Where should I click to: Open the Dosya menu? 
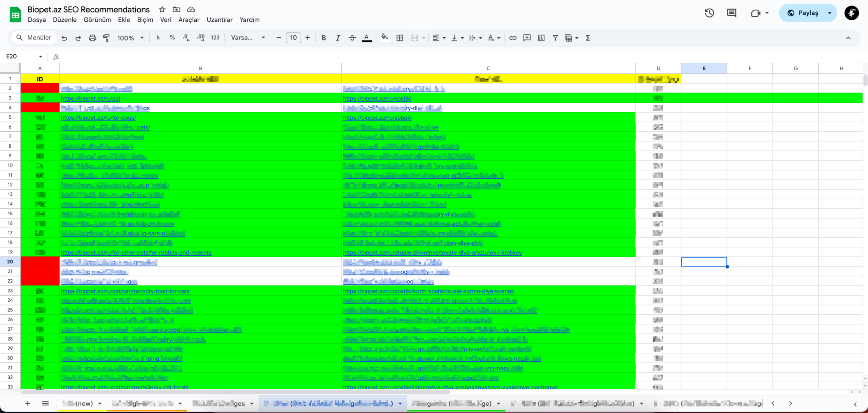click(x=37, y=20)
